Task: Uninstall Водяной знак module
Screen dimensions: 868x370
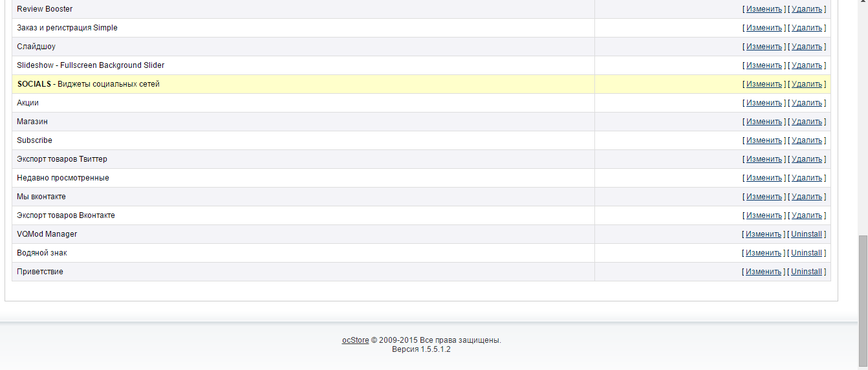Action: point(807,253)
